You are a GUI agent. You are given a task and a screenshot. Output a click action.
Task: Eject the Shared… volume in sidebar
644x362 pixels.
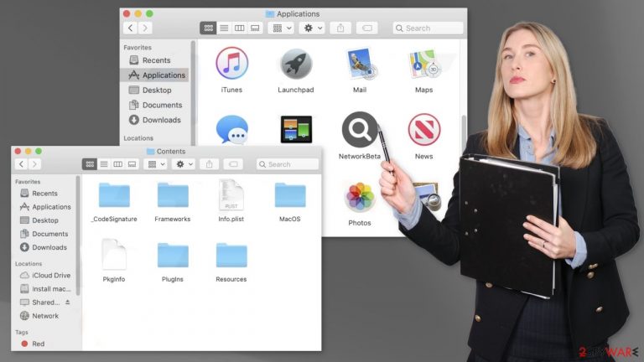point(67,302)
